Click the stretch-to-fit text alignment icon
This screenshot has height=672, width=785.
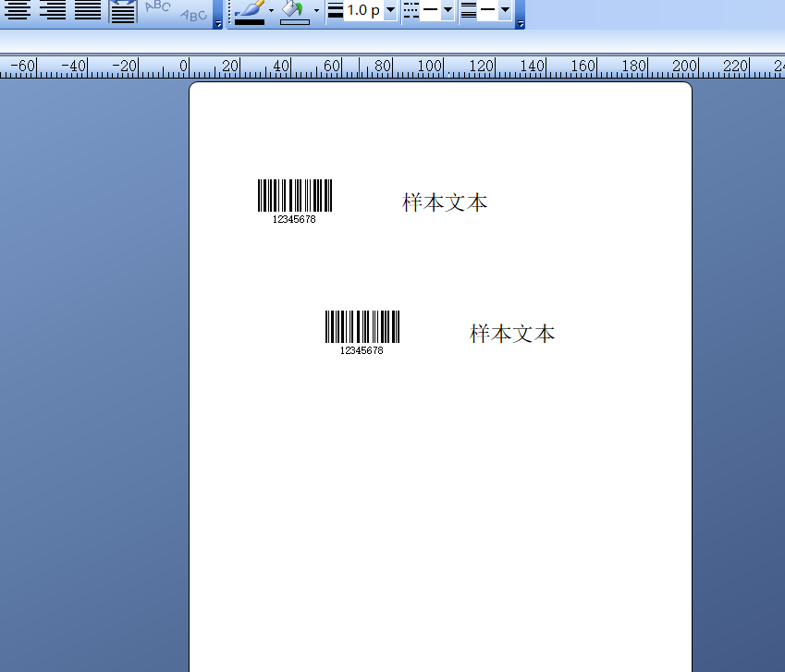pyautogui.click(x=123, y=11)
